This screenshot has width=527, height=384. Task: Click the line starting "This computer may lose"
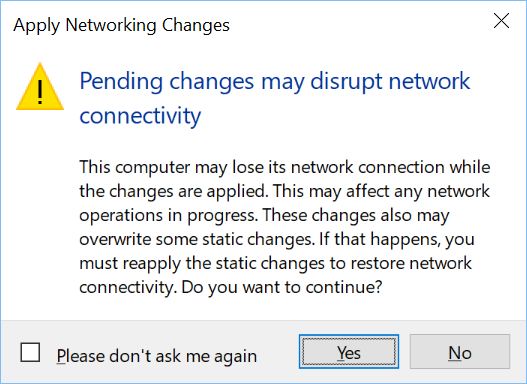[285, 167]
